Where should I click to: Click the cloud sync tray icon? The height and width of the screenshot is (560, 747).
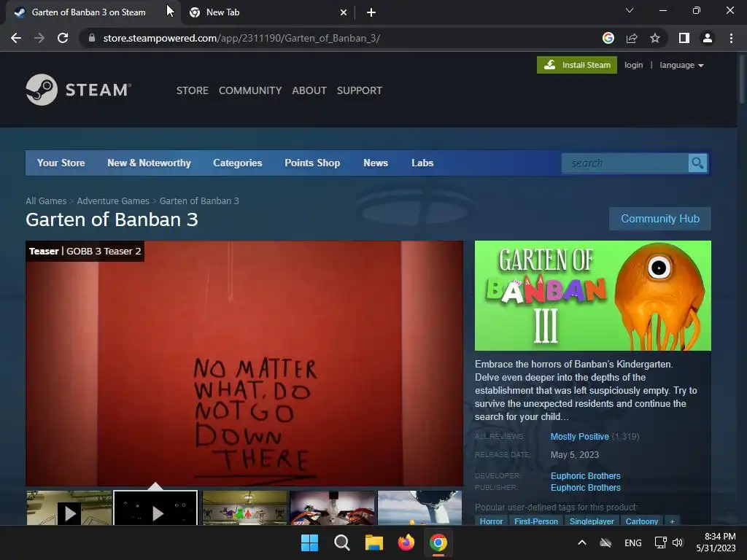click(605, 542)
